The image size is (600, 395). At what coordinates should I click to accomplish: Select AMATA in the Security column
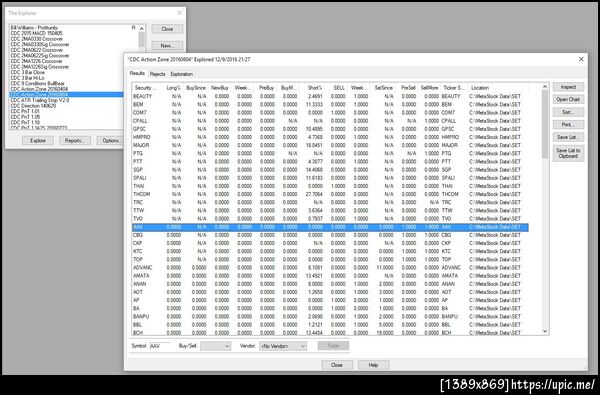point(141,276)
